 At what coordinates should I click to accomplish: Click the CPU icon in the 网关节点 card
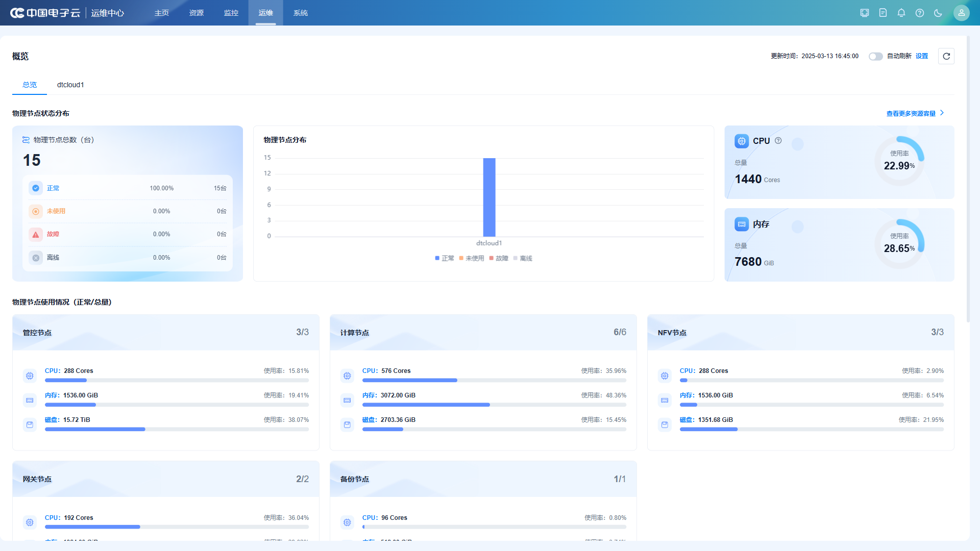pyautogui.click(x=30, y=522)
